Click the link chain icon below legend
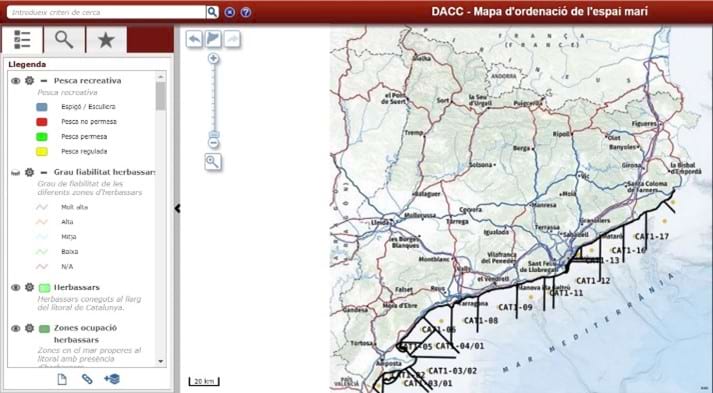This screenshot has width=713, height=393. [87, 378]
